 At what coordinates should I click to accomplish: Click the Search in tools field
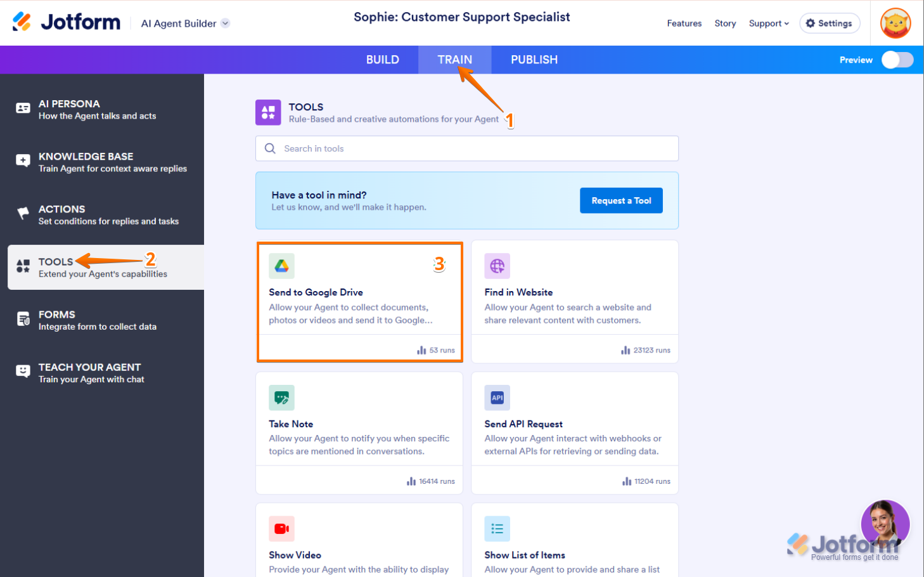(466, 148)
